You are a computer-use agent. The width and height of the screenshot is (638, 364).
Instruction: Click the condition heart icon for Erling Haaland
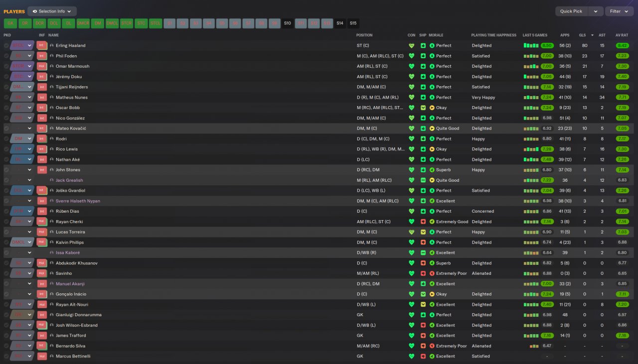(411, 45)
